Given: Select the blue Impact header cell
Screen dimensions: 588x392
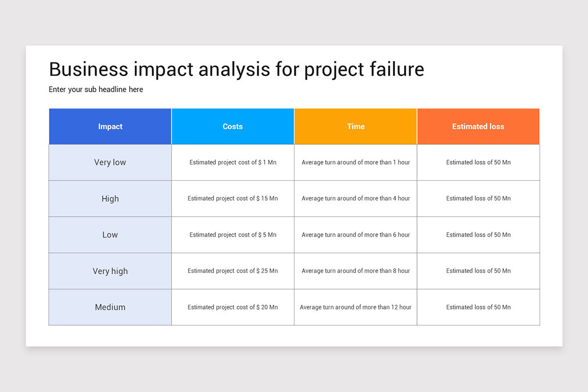Looking at the screenshot, I should pyautogui.click(x=110, y=126).
